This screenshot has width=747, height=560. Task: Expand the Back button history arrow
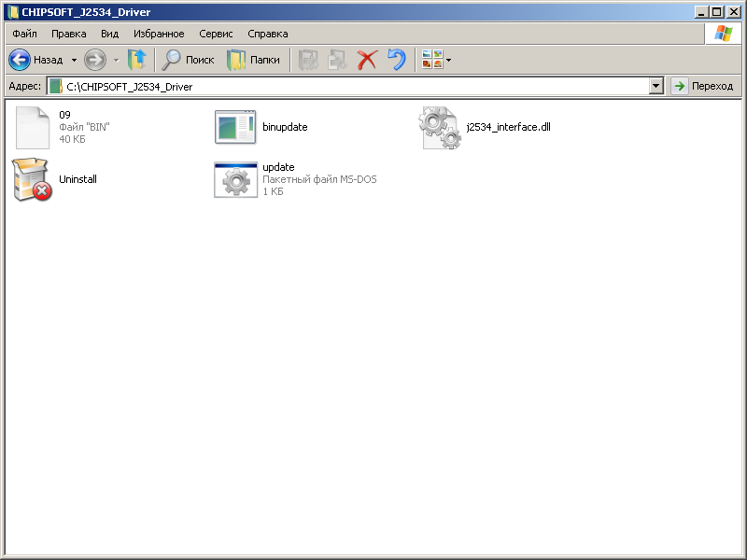click(x=74, y=60)
